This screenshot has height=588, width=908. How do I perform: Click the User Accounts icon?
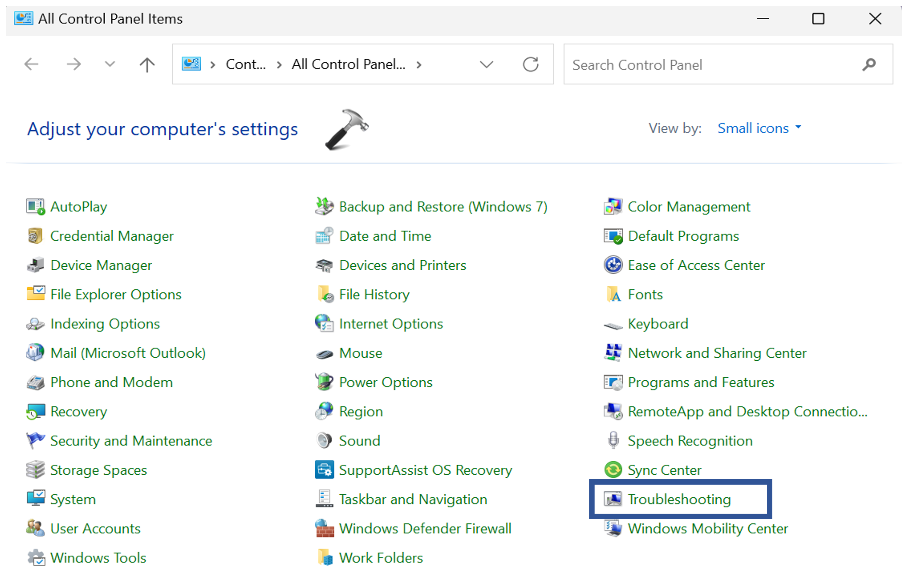35,528
